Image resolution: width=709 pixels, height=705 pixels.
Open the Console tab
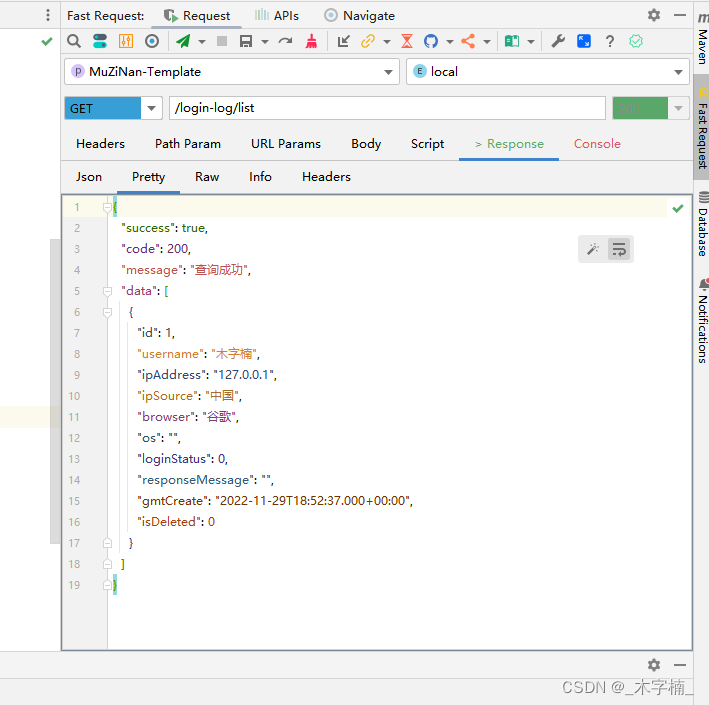[597, 144]
